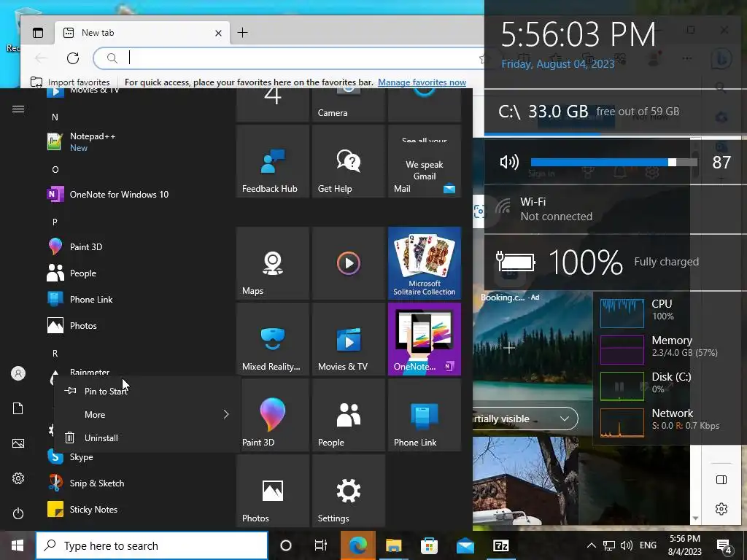Open 7-Zip from the taskbar
This screenshot has width=747, height=560.
pyautogui.click(x=500, y=545)
